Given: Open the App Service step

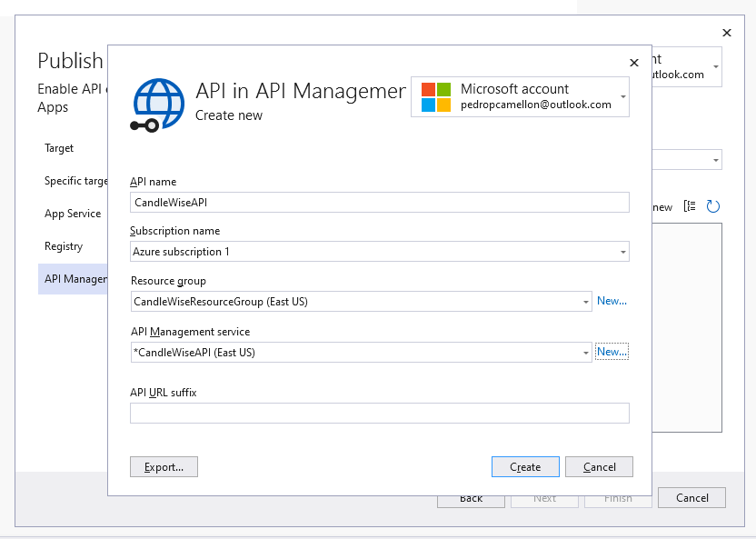Looking at the screenshot, I should (x=73, y=214).
